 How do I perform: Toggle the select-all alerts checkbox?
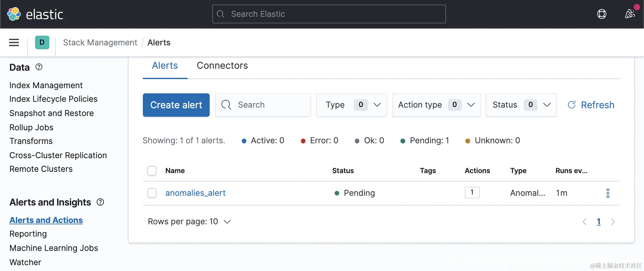click(152, 171)
